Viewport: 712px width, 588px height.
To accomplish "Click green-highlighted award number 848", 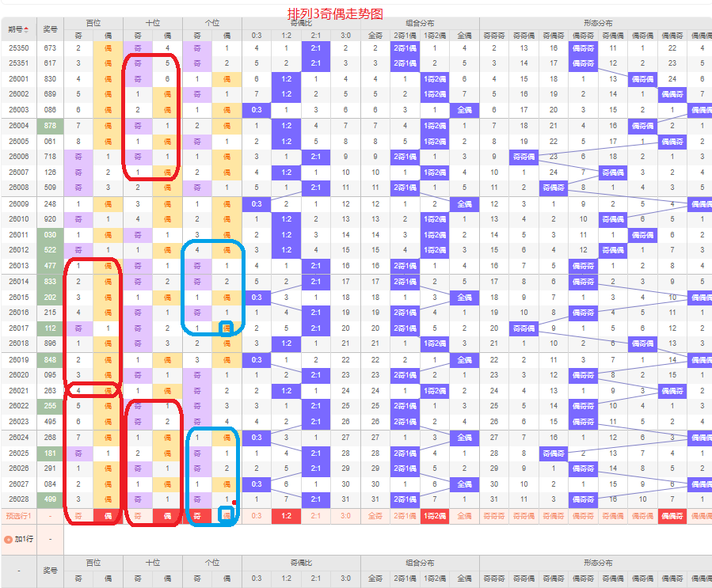I will tap(50, 360).
